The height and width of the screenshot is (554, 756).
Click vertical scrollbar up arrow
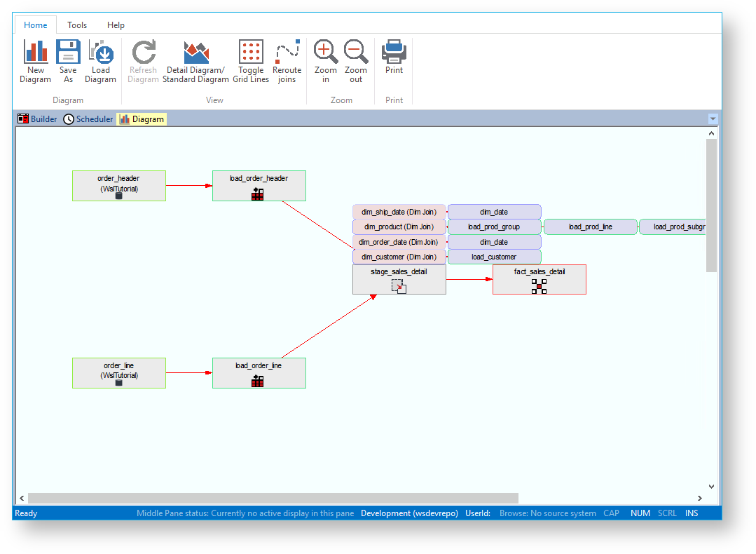[712, 133]
